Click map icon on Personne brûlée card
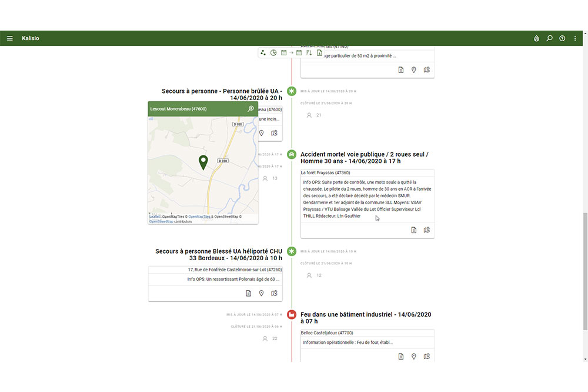 (x=274, y=133)
